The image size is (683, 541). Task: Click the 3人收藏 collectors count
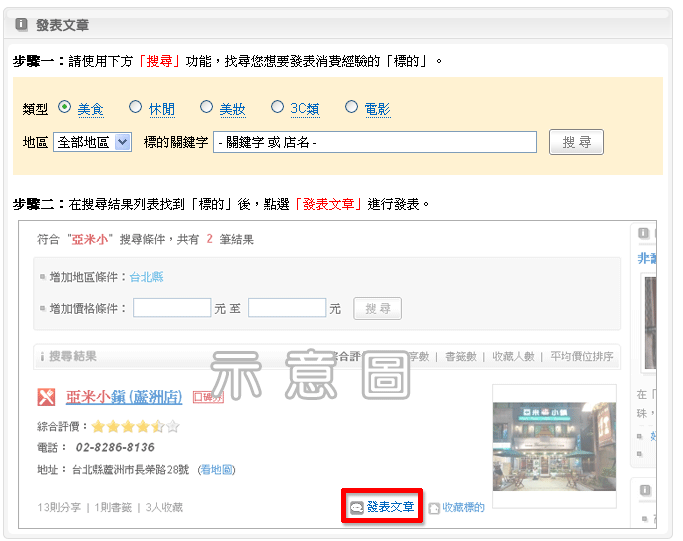[x=164, y=507]
